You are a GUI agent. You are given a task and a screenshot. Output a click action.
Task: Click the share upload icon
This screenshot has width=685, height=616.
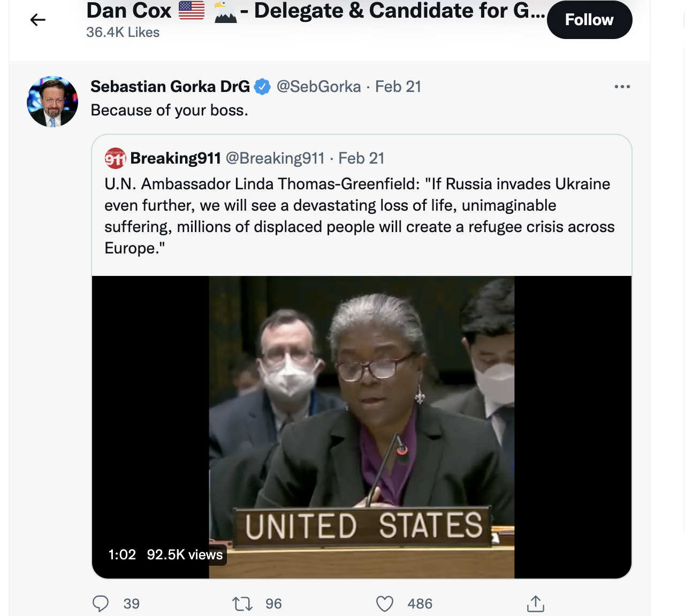[535, 604]
